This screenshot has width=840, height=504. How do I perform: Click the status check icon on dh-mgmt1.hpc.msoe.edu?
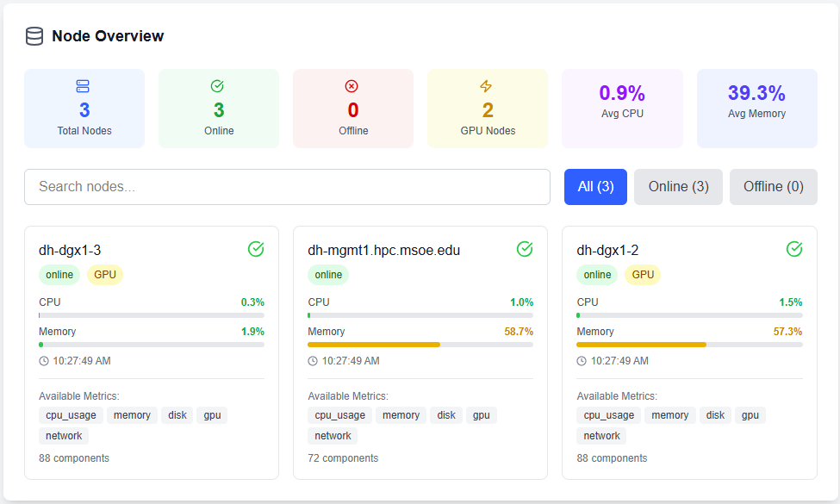click(x=525, y=249)
